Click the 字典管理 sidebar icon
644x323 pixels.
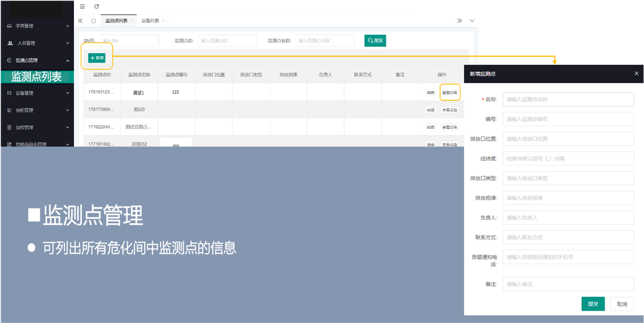click(x=9, y=26)
